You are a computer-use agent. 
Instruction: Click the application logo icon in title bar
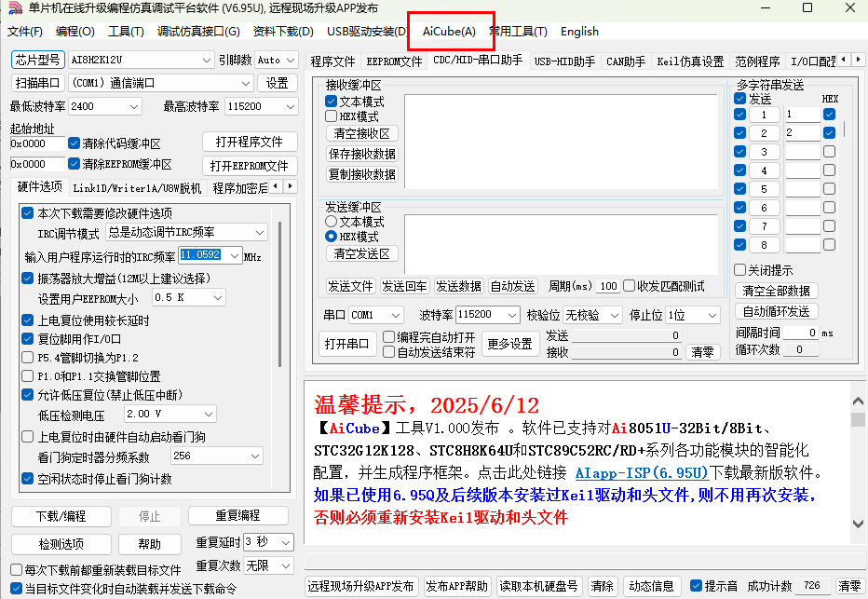16,8
